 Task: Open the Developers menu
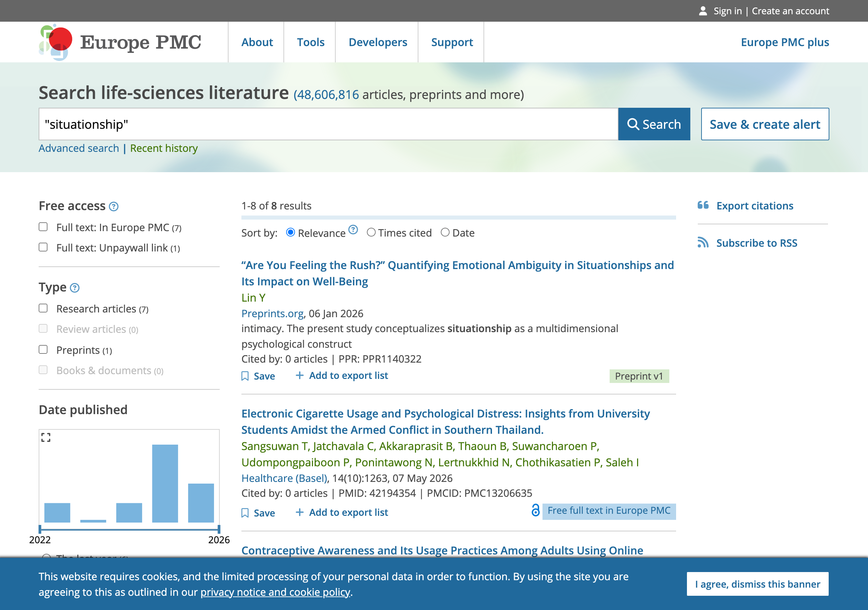click(378, 42)
